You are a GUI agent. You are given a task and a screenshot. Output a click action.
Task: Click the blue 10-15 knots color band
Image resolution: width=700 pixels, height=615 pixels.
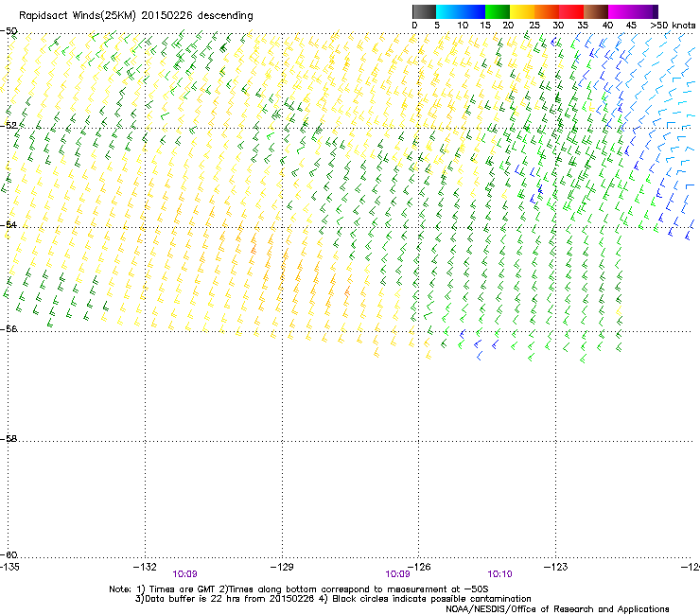point(473,11)
